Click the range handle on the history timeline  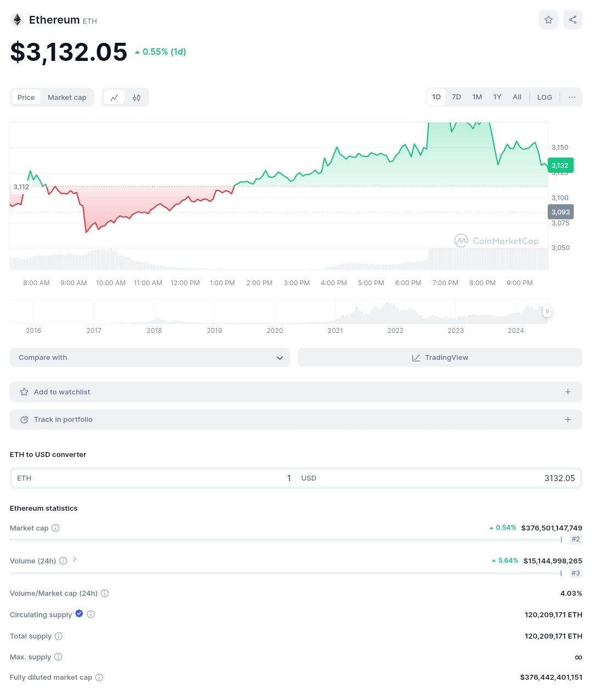[x=547, y=312]
